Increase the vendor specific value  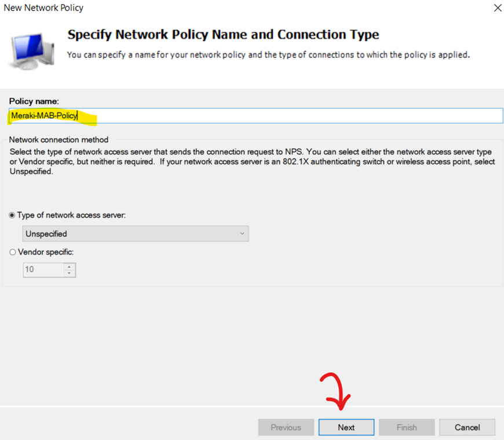[x=69, y=266]
